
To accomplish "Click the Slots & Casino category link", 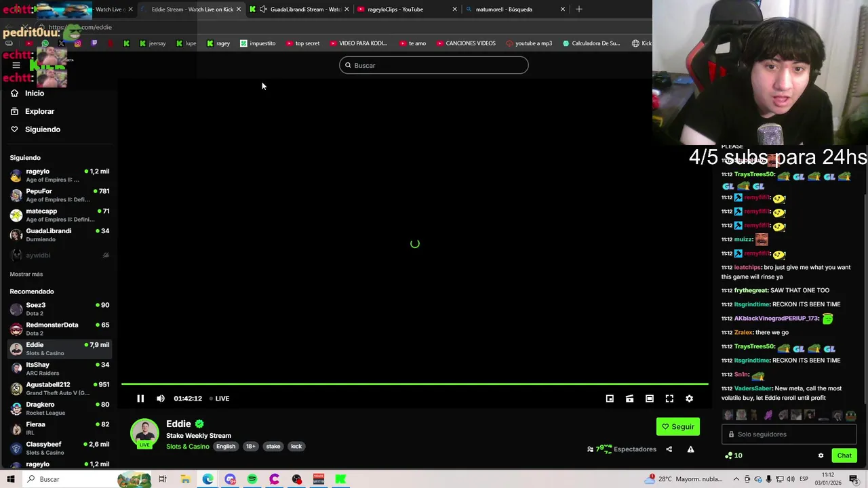I will click(x=188, y=447).
